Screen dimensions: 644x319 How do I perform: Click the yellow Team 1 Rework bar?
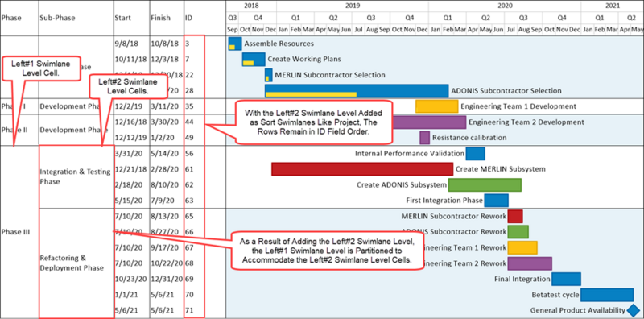click(x=522, y=247)
